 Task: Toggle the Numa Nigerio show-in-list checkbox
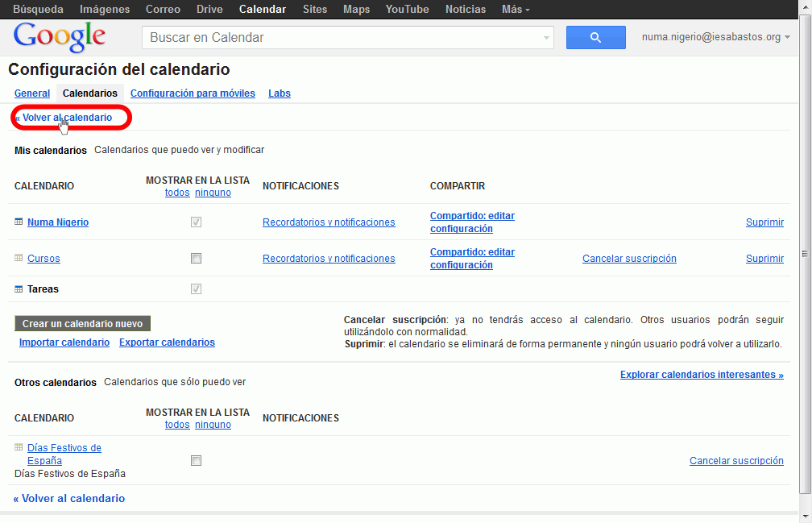pyautogui.click(x=196, y=222)
